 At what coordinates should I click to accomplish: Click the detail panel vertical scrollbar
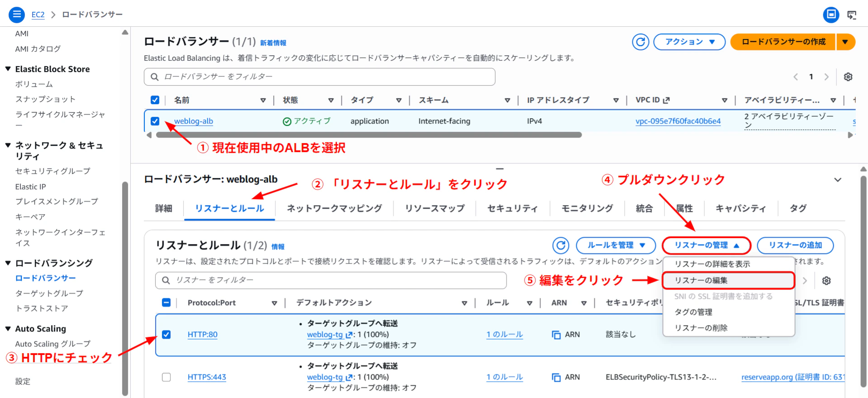863,282
